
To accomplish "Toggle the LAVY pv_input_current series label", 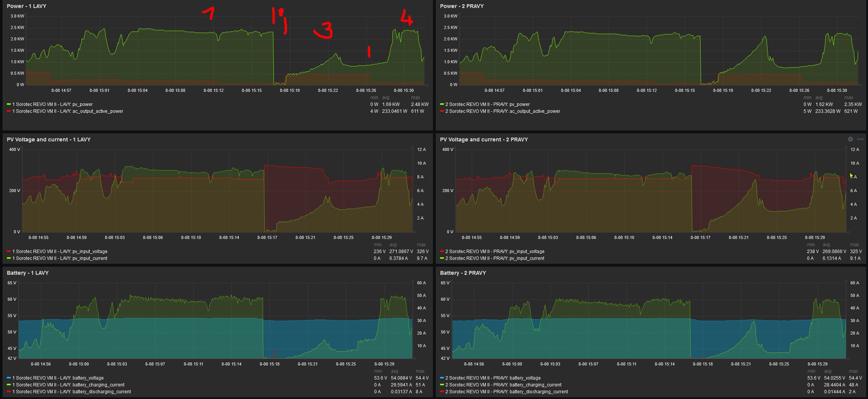I will click(60, 258).
